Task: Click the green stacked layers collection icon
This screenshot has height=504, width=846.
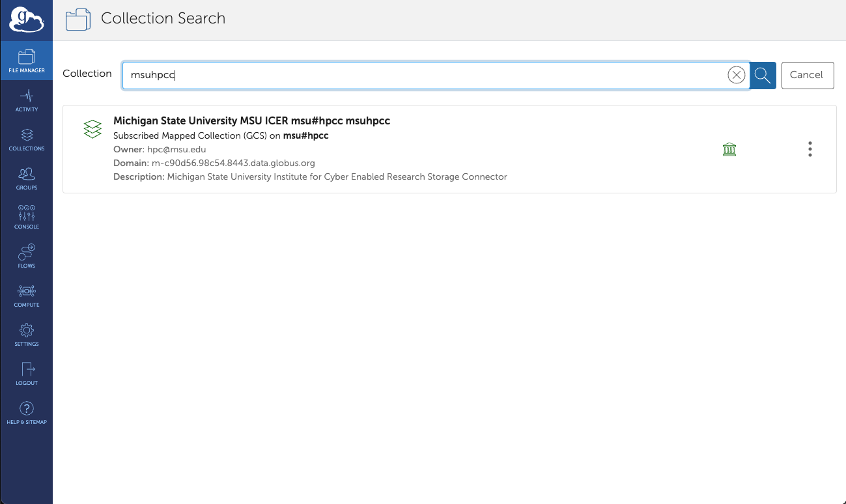Action: [93, 129]
